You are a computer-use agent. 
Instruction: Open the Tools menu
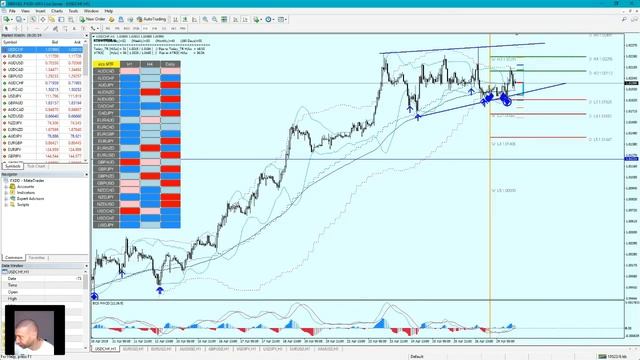73,11
